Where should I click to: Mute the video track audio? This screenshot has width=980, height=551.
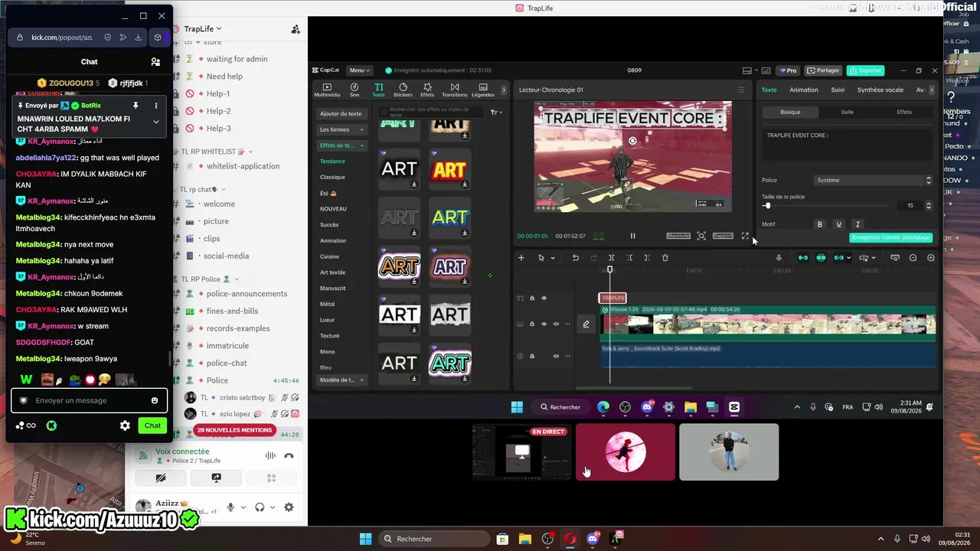556,324
